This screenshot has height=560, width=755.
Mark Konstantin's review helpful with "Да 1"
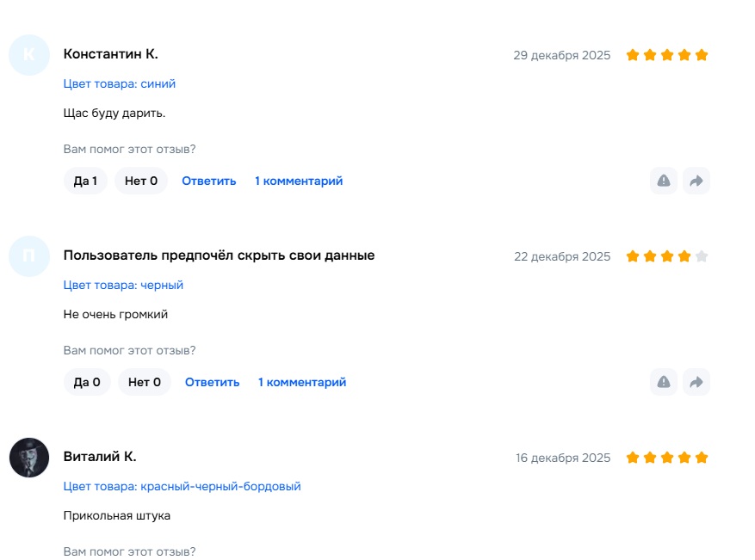pos(85,181)
